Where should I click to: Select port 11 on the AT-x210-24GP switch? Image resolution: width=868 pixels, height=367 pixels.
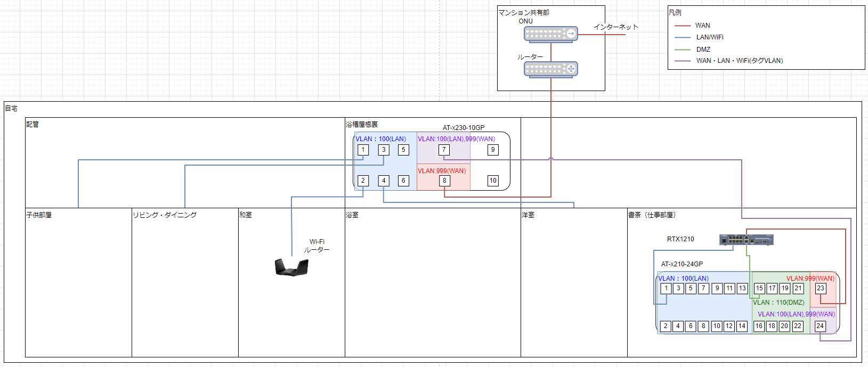(729, 288)
